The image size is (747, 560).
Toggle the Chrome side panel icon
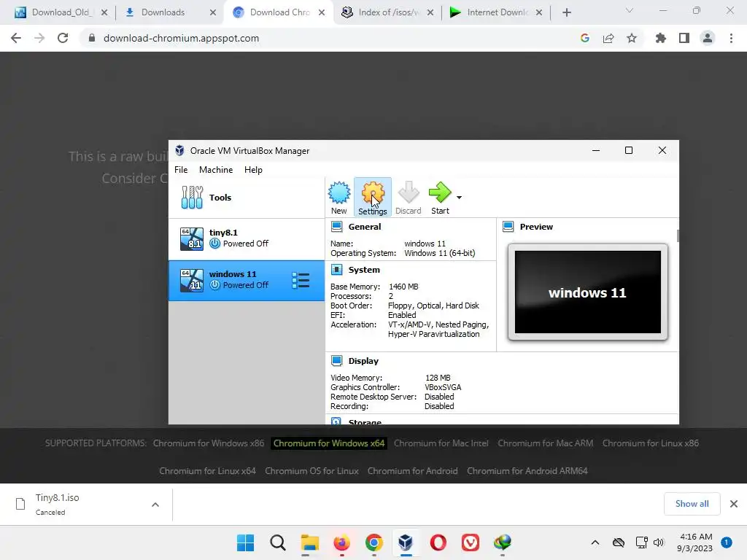(684, 38)
